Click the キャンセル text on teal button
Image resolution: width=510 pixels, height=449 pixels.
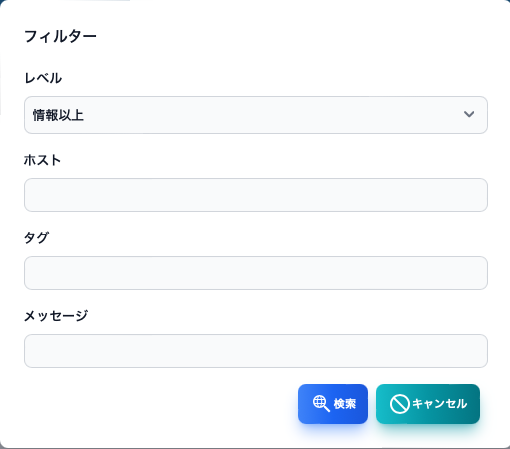tap(440, 404)
